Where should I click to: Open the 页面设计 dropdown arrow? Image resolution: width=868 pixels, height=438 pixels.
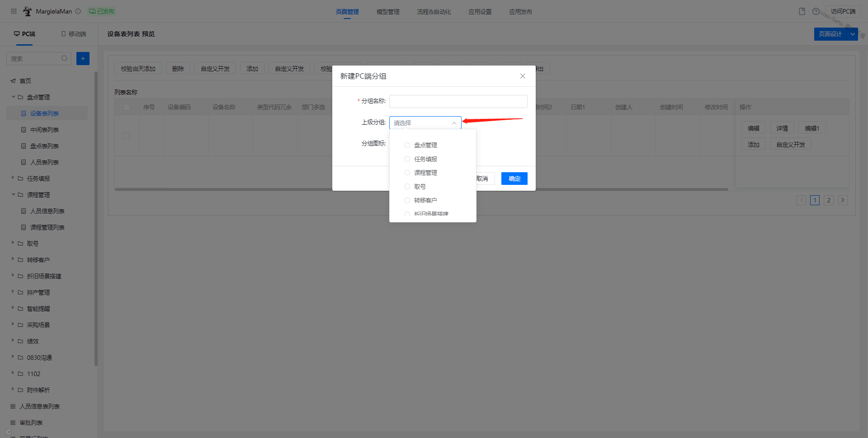click(852, 34)
